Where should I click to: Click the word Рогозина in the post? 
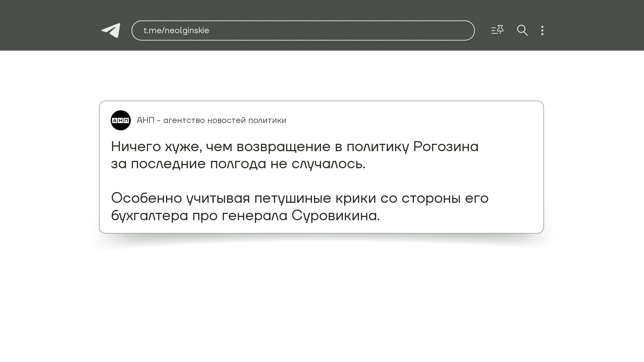pos(445,147)
